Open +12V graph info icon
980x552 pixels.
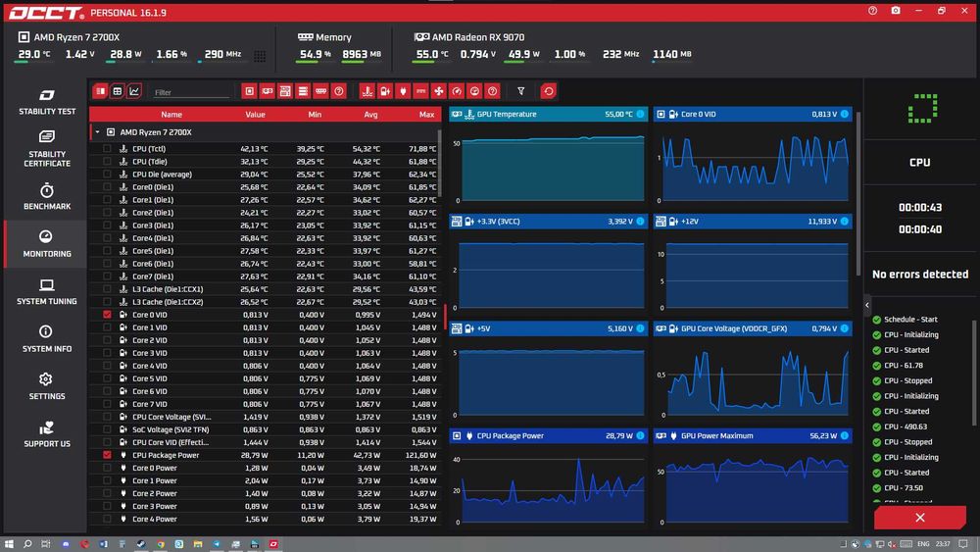845,222
